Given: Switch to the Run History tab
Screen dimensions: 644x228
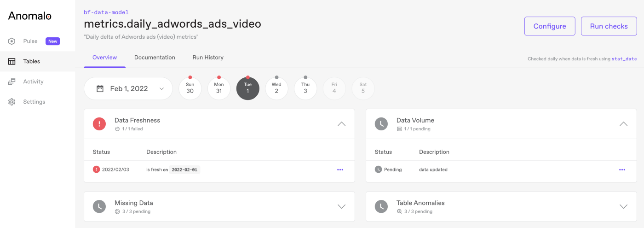Looking at the screenshot, I should click(x=208, y=58).
